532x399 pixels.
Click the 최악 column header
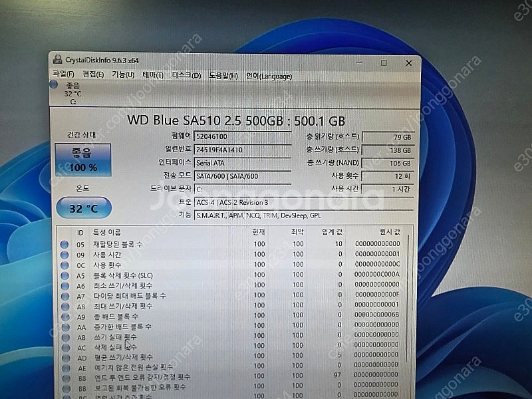297,232
